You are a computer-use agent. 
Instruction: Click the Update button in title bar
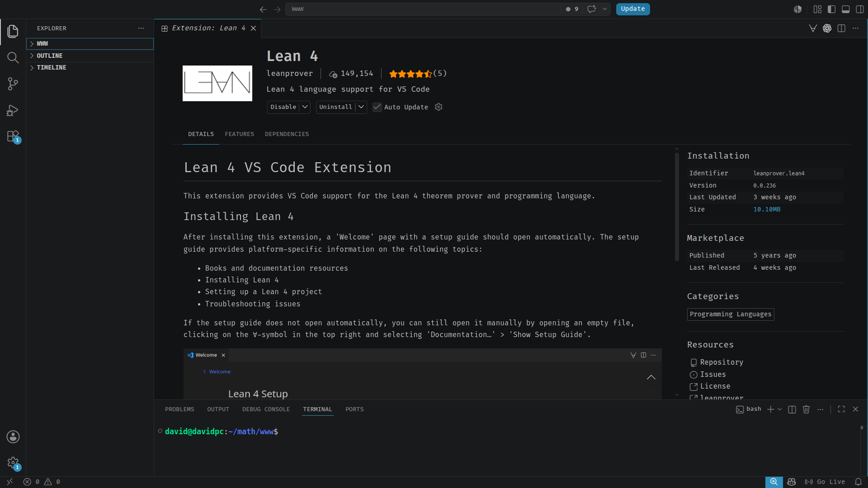[633, 9]
